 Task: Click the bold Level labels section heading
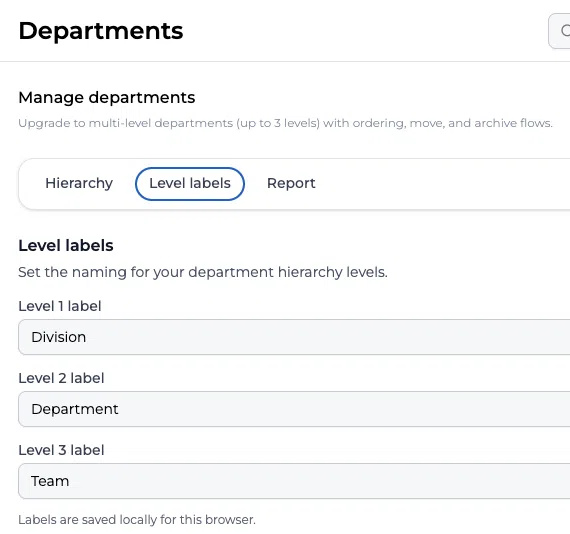66,245
